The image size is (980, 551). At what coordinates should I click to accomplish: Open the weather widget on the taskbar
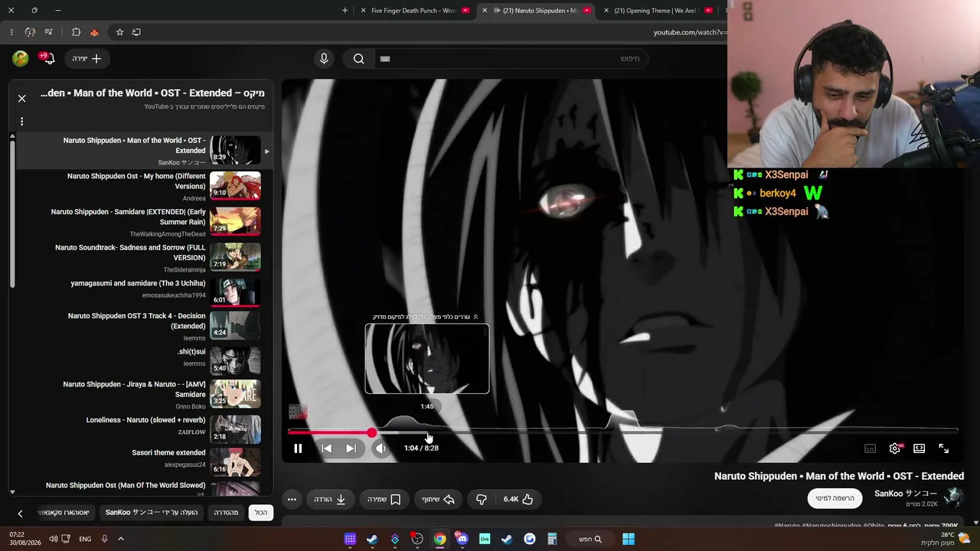pos(947,540)
